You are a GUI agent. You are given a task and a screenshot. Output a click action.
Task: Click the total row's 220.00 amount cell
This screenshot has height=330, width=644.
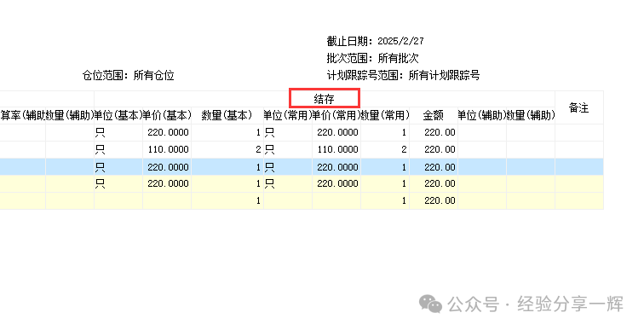[434, 200]
